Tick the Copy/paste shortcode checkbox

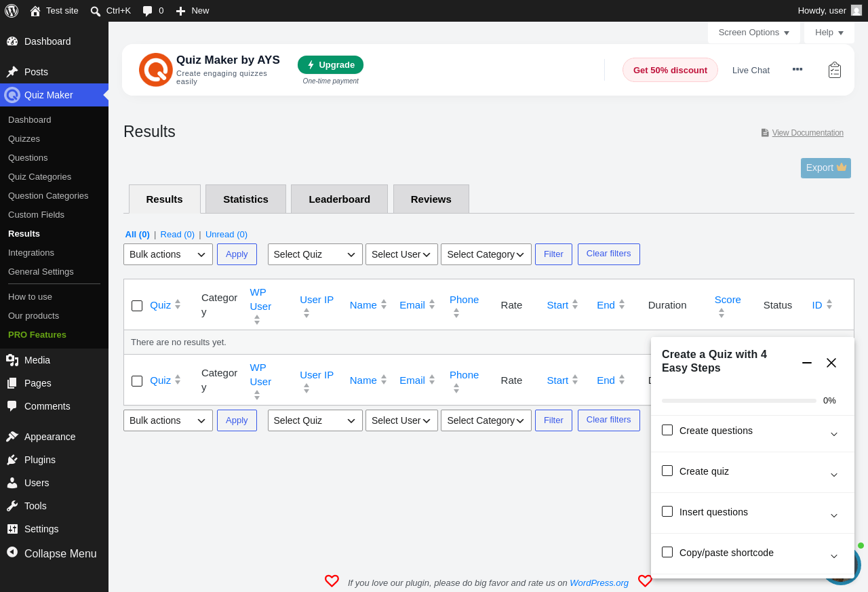tap(667, 552)
